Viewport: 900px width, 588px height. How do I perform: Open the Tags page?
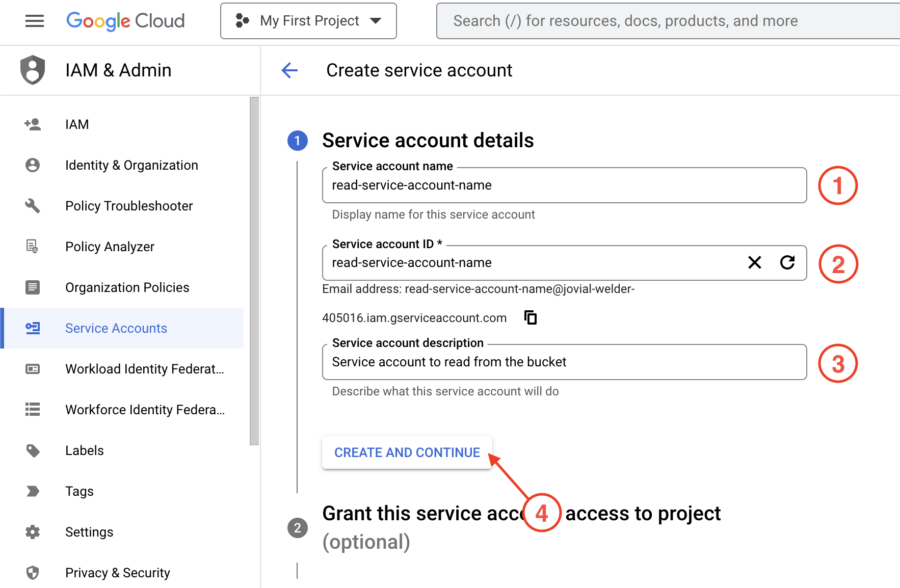(x=122, y=491)
